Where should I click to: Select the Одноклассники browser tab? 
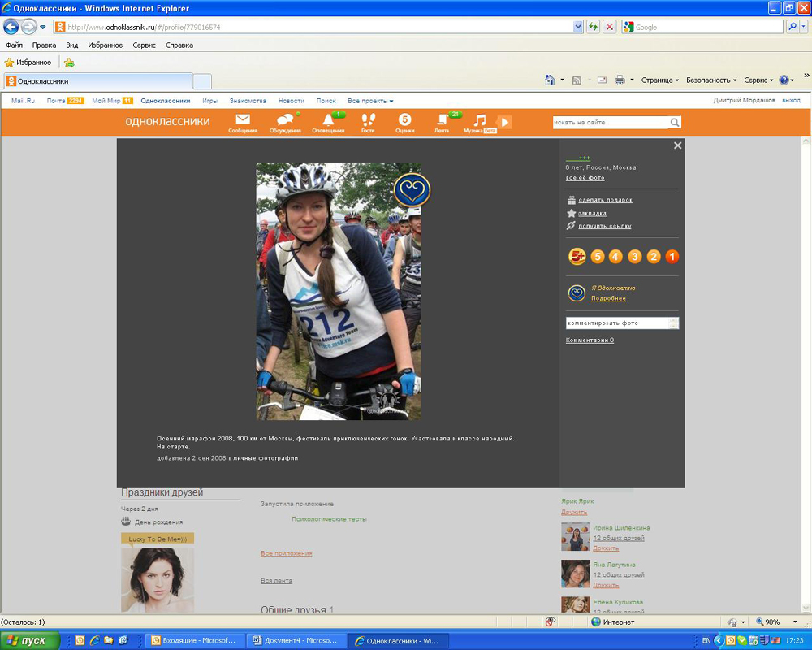tap(98, 81)
